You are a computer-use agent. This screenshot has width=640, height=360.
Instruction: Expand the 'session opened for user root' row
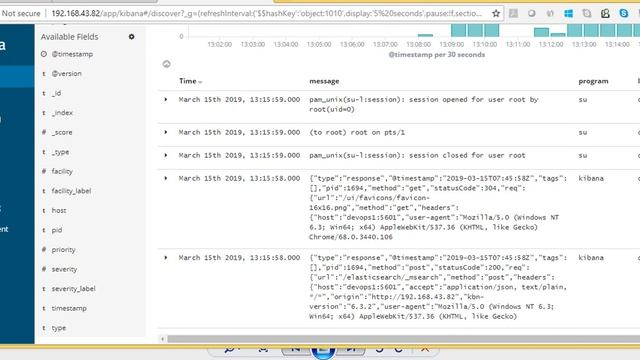coord(166,100)
